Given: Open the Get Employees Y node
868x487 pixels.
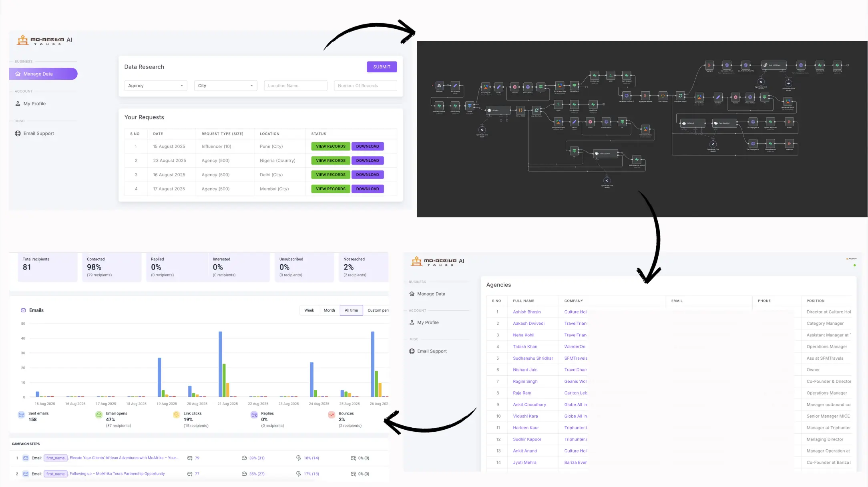Looking at the screenshot, I should (x=753, y=122).
